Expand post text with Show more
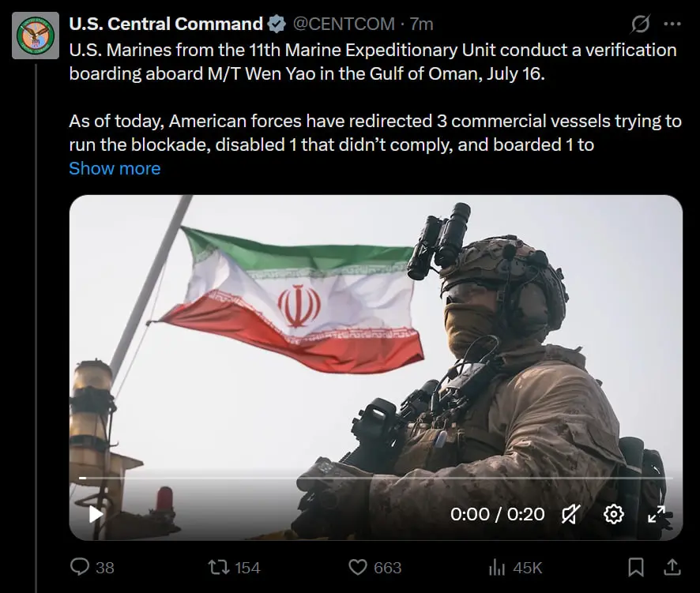 click(x=115, y=169)
